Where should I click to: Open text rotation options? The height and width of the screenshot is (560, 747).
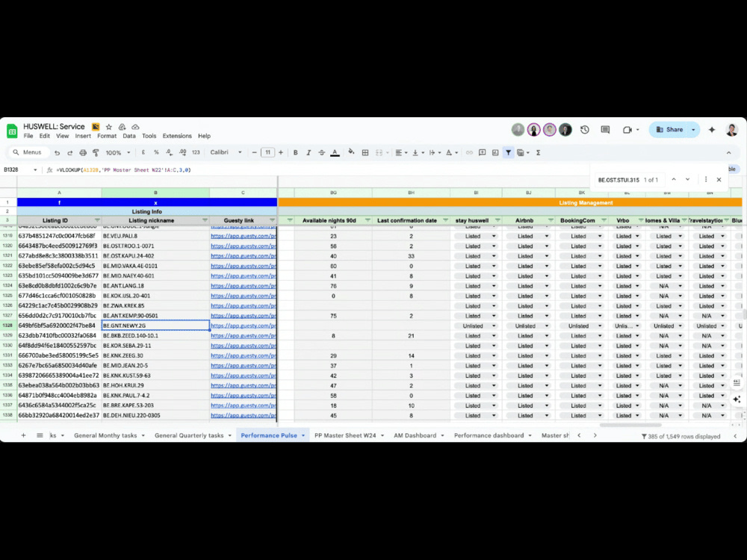pyautogui.click(x=451, y=153)
